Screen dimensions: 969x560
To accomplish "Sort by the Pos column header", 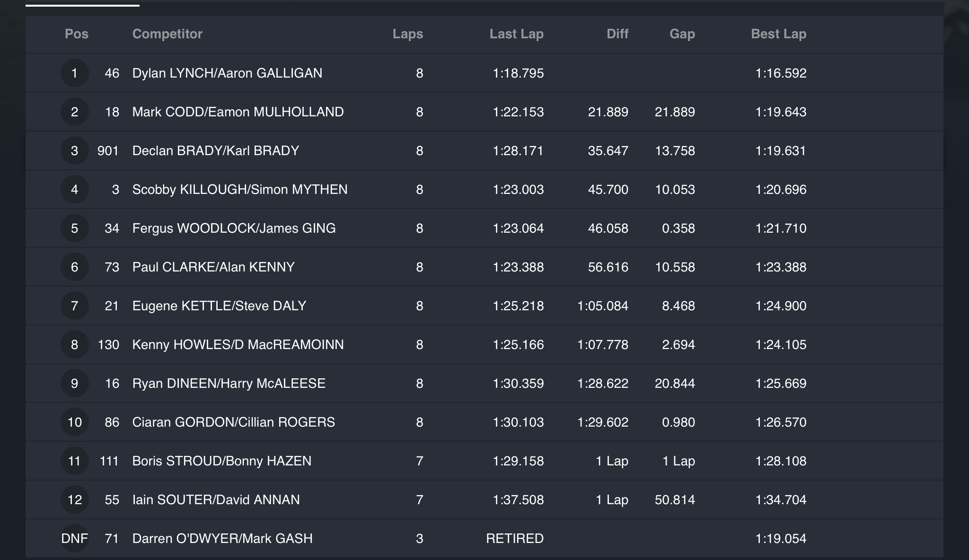I will [77, 34].
